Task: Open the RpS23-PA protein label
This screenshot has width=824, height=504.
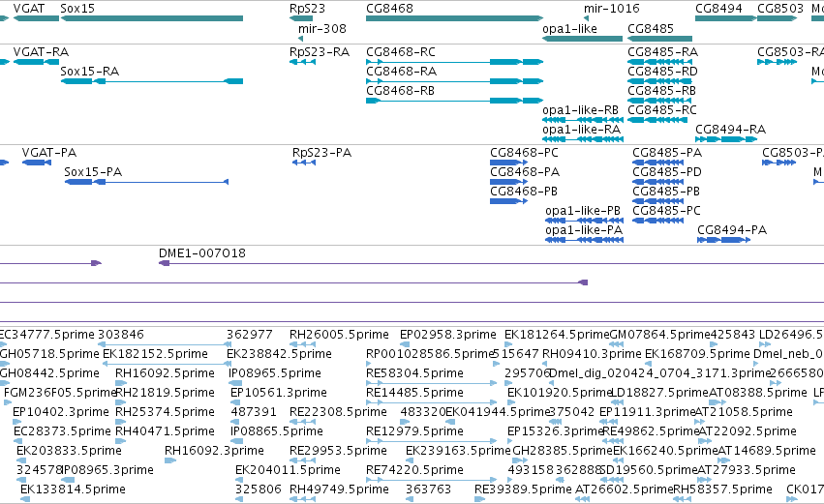Action: click(x=321, y=152)
